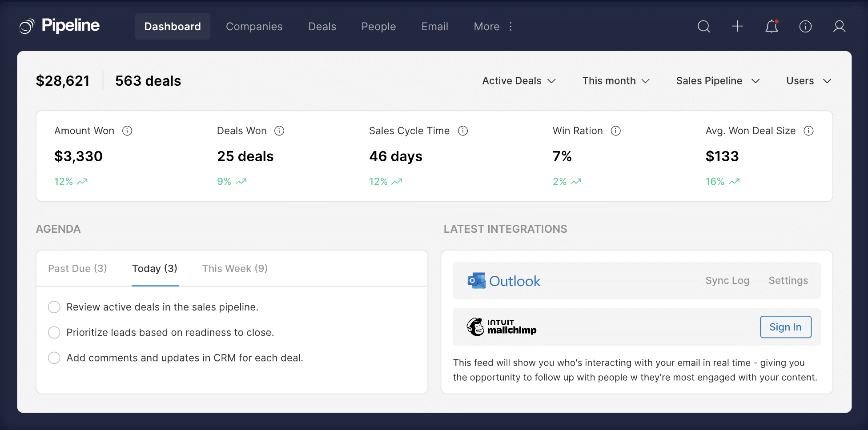This screenshot has width=868, height=430.
Task: Complete 'Add comments and updates in CRM' task
Action: click(x=54, y=358)
